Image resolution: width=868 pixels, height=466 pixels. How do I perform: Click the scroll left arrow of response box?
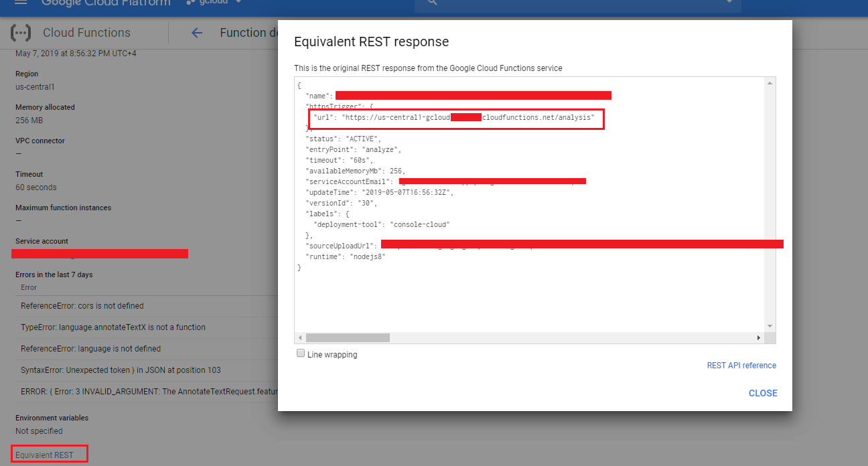click(x=300, y=338)
